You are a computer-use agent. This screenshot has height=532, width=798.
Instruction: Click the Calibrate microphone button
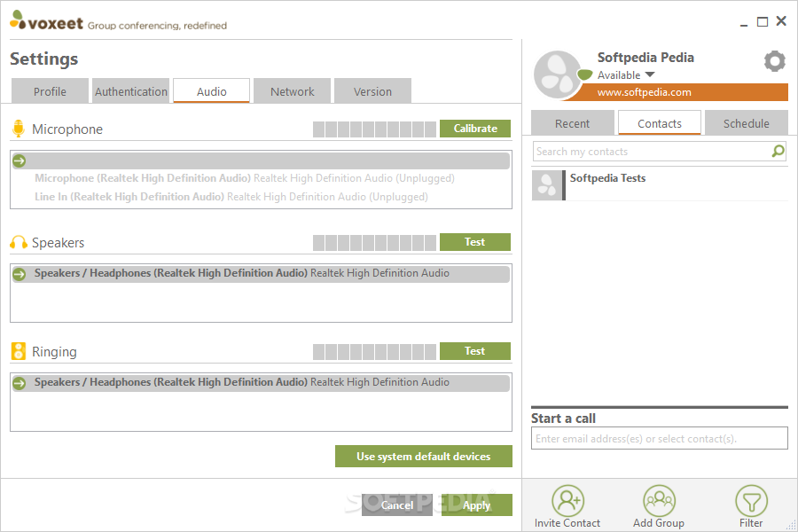tap(475, 129)
